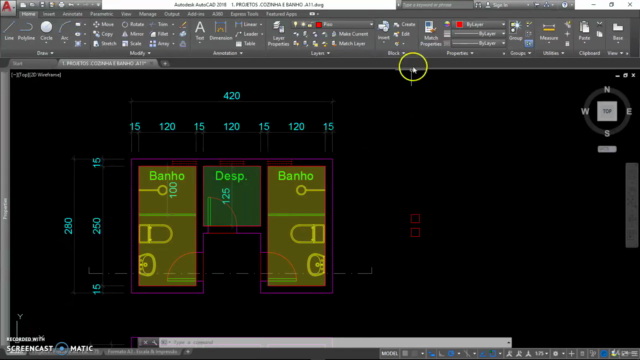Open the Home ribbon tab
The height and width of the screenshot is (360, 640).
(x=28, y=14)
